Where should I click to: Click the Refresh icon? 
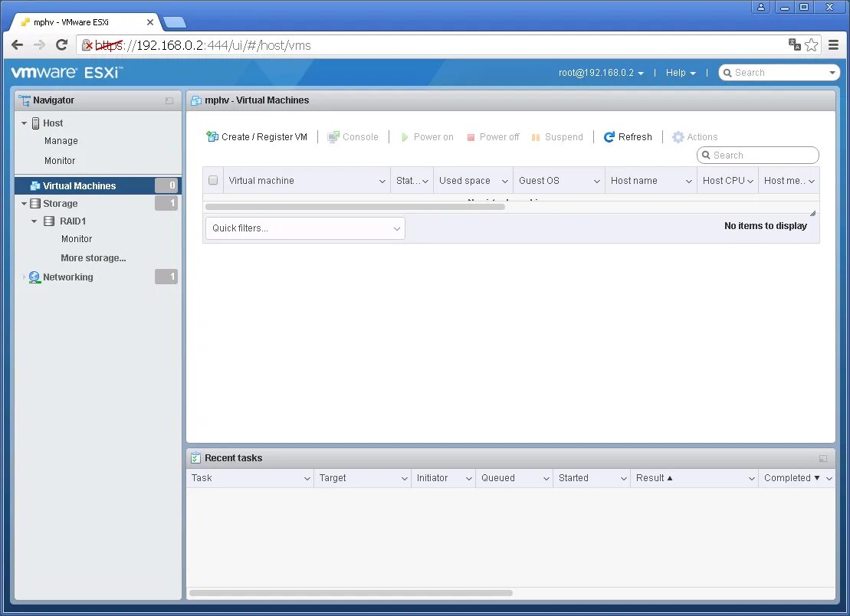click(608, 136)
